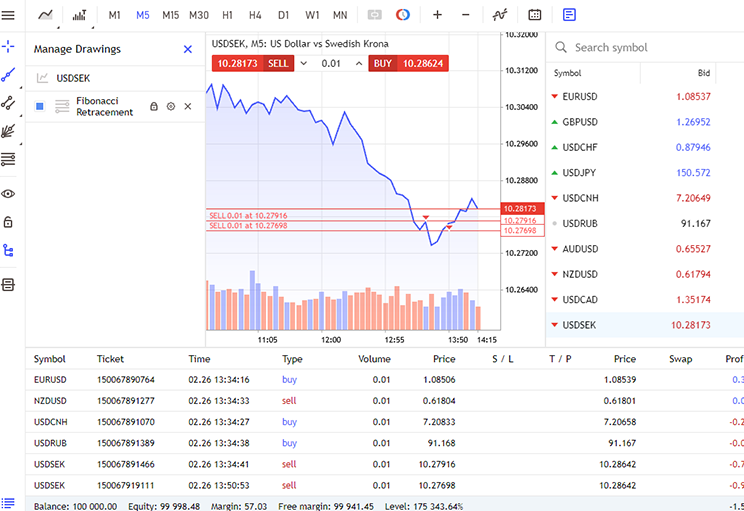Zoom in on the chart with the plus icon
This screenshot has height=511, width=744.
point(437,15)
